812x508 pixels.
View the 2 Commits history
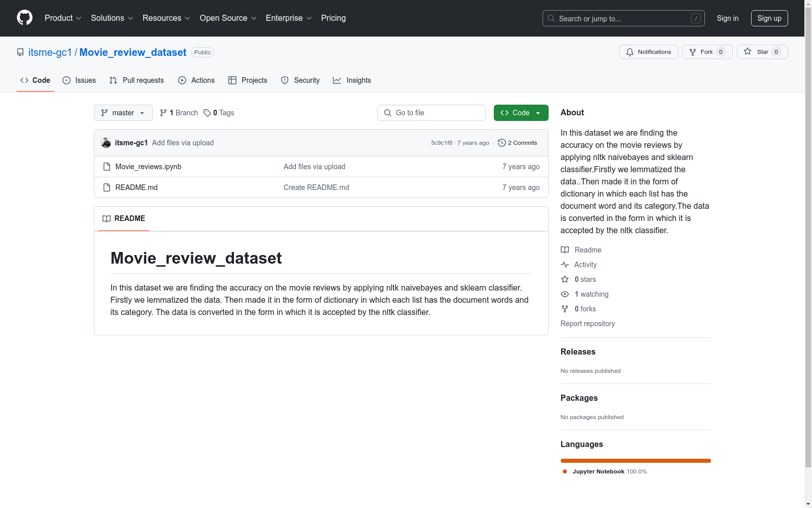pos(518,143)
